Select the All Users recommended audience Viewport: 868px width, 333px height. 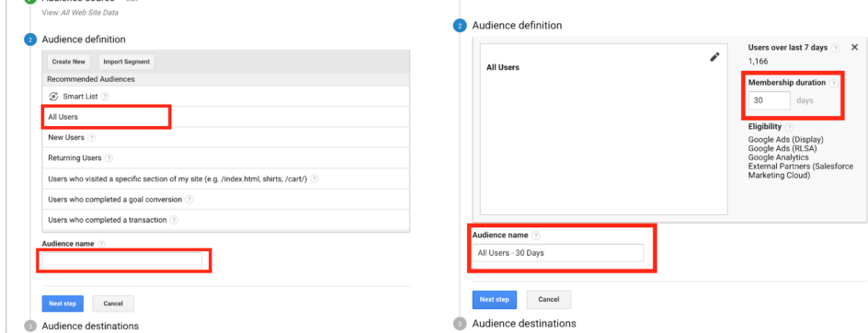226,117
